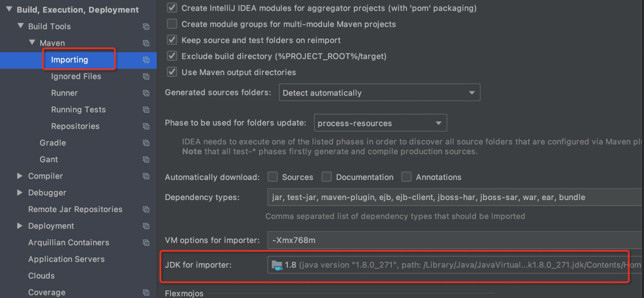Click project-level settings icon beside Maven
Image resolution: width=644 pixels, height=298 pixels.
pos(146,43)
